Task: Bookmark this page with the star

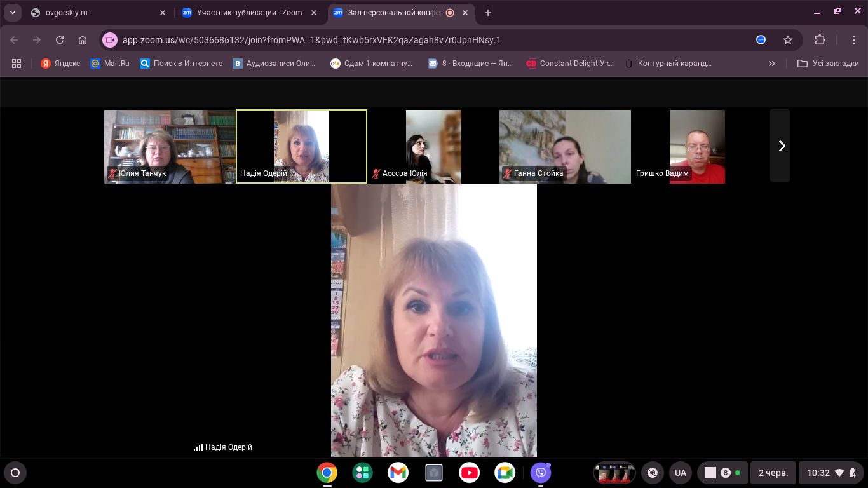Action: tap(788, 40)
